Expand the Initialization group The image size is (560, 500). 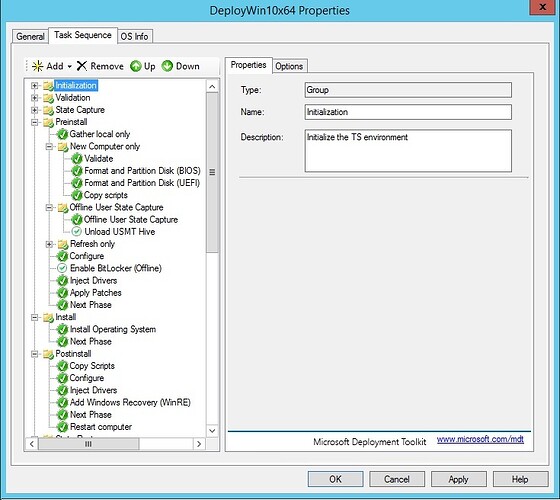[34, 86]
